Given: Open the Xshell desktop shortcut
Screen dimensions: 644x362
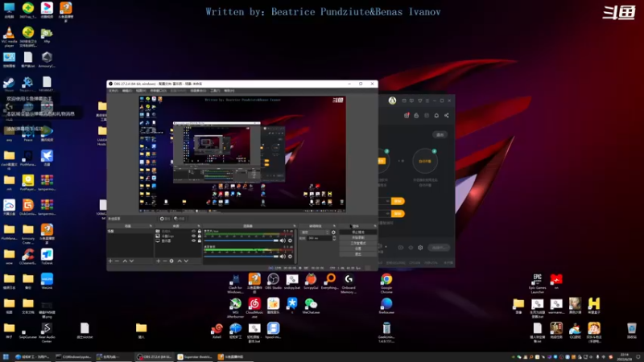Looking at the screenshot, I should [217, 331].
